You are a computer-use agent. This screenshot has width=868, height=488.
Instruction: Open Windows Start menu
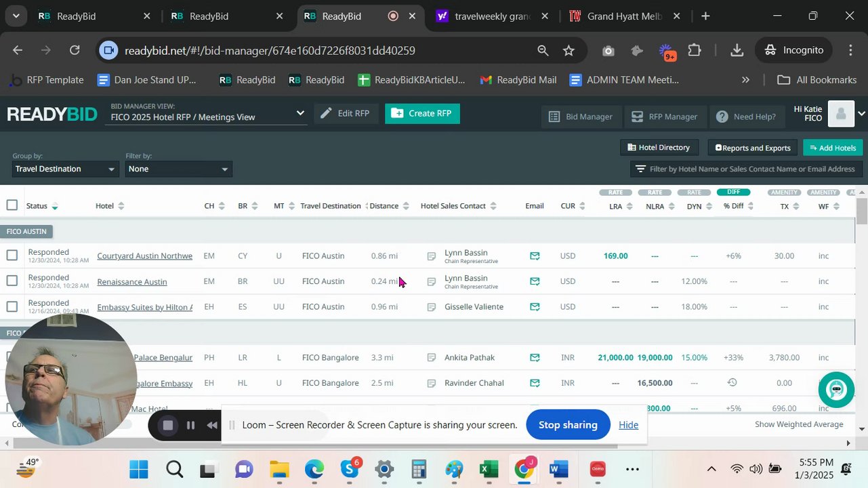click(x=139, y=469)
